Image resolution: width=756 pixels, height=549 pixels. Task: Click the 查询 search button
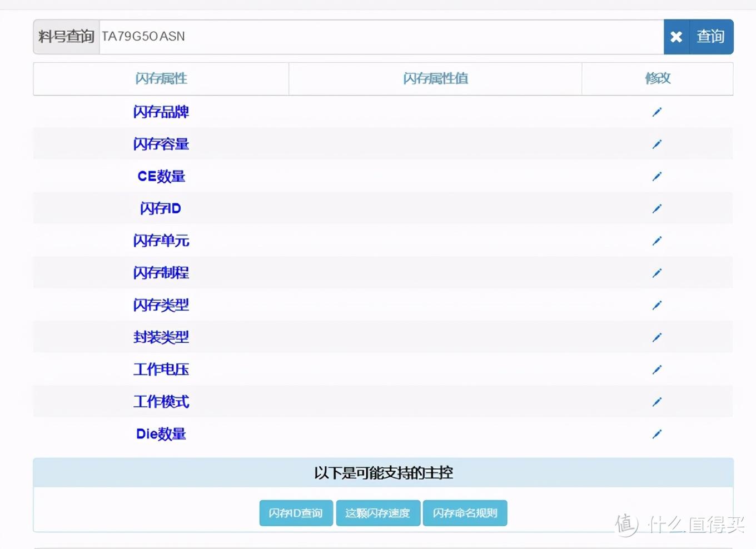711,37
